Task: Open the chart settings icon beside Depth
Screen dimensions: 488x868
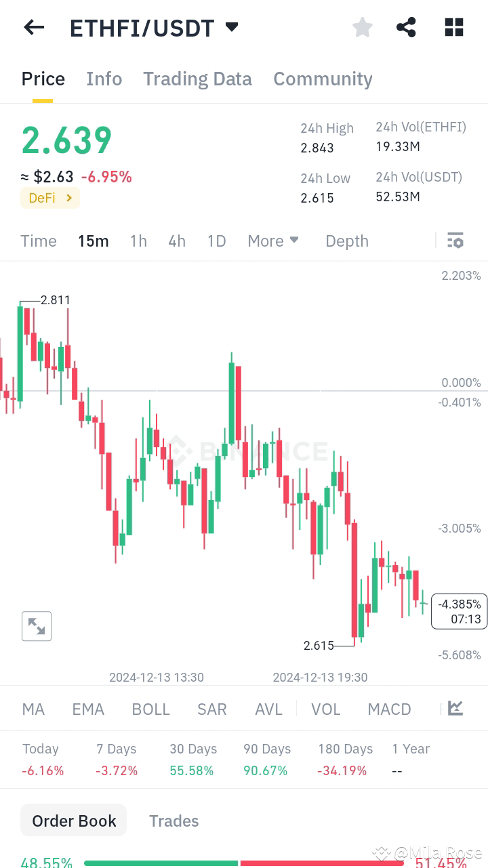Action: coord(455,240)
